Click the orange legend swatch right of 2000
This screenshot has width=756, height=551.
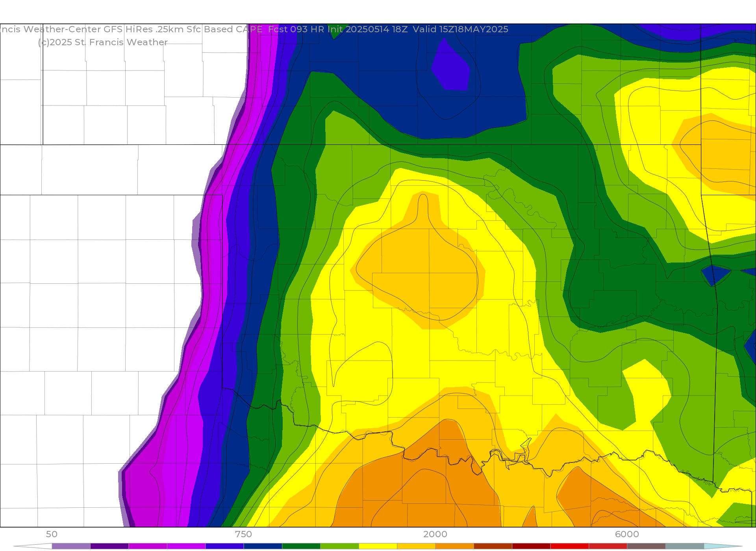[455, 546]
